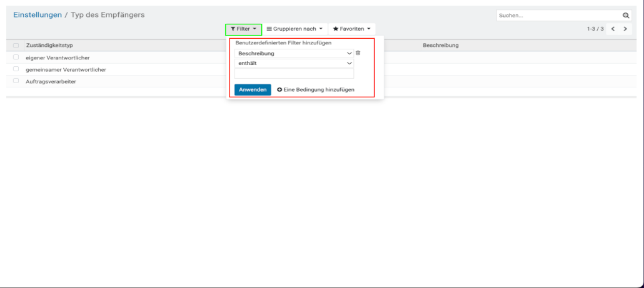Check the 'eigener Verantwortlicher' row checkbox
Image resolution: width=644 pixels, height=288 pixels.
pos(16,57)
